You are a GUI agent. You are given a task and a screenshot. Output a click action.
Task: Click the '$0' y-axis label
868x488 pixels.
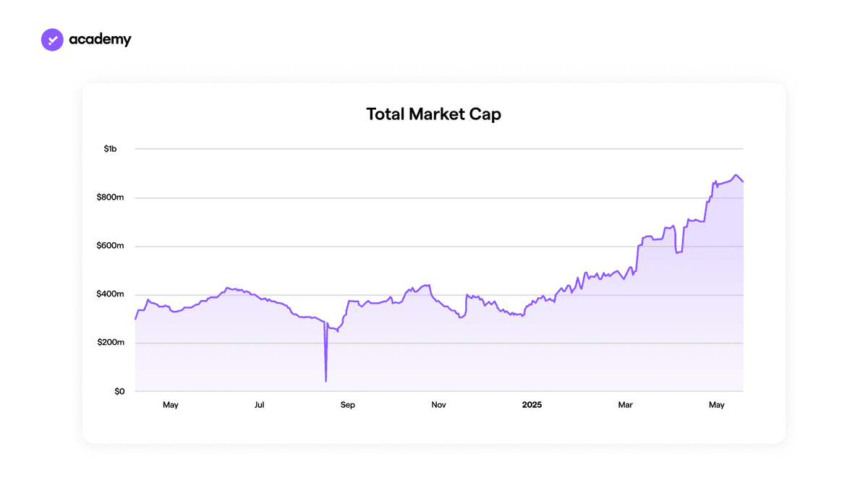click(119, 391)
